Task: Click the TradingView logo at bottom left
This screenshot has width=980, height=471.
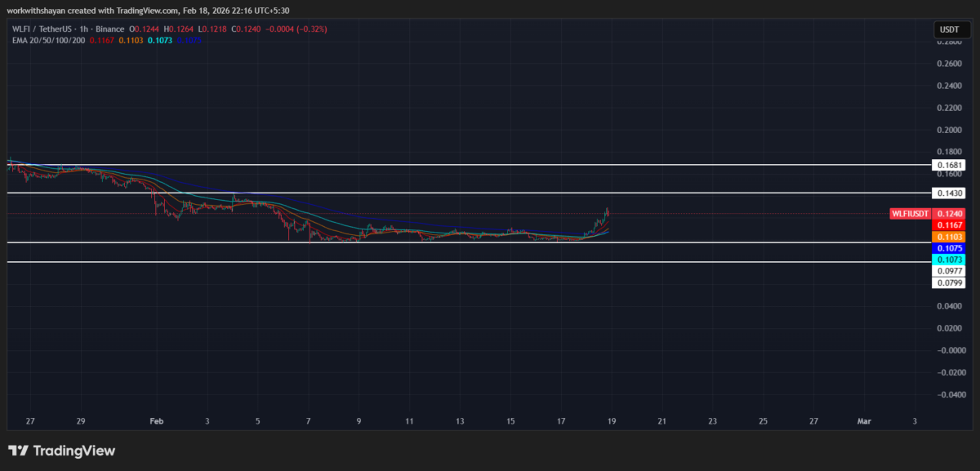Action: click(61, 450)
